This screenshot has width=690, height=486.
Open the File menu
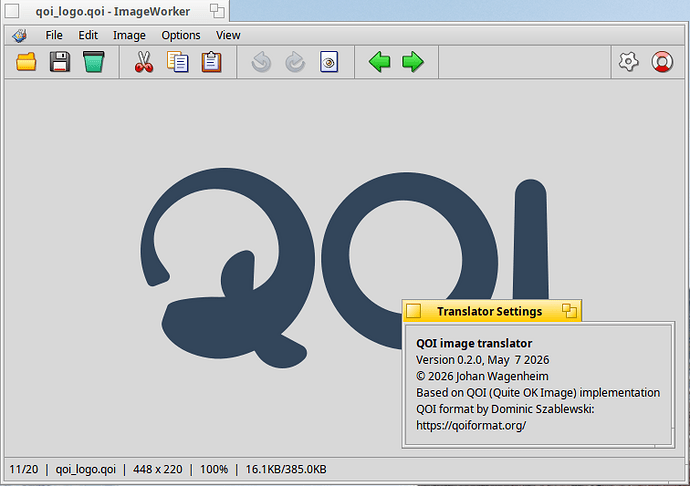click(54, 35)
